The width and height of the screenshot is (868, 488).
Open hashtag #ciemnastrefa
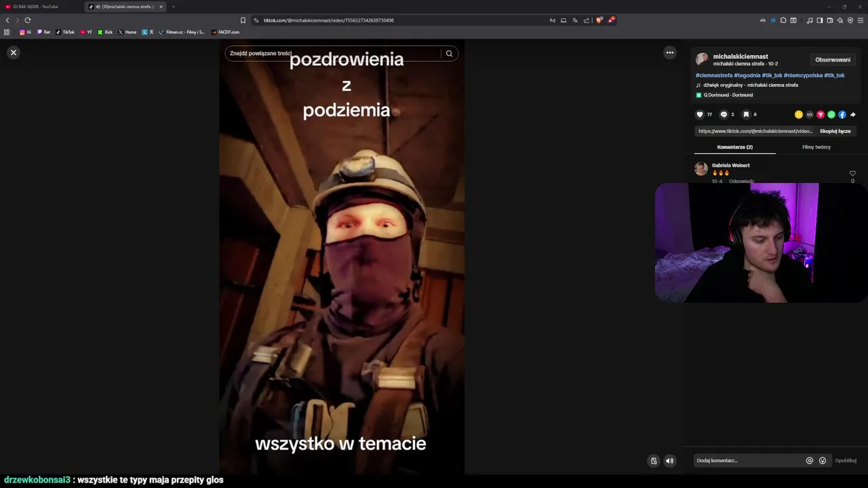pos(714,75)
